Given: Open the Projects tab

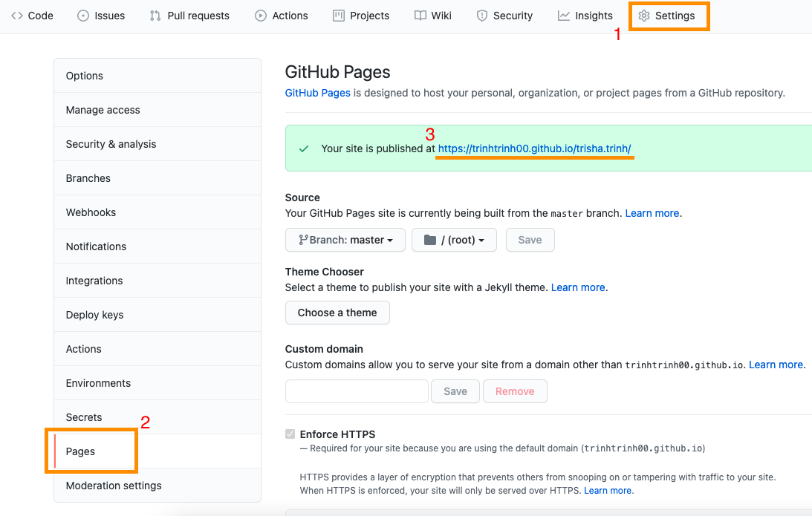Looking at the screenshot, I should point(361,16).
